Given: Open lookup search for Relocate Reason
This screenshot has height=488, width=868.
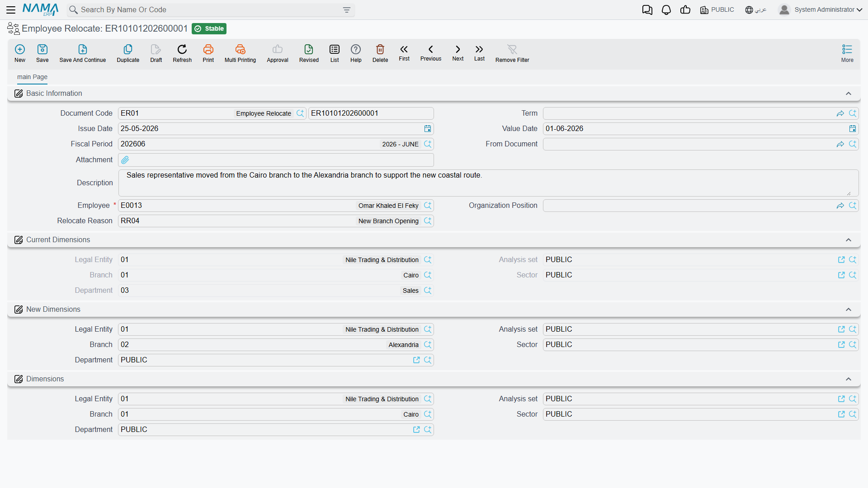Looking at the screenshot, I should (428, 221).
